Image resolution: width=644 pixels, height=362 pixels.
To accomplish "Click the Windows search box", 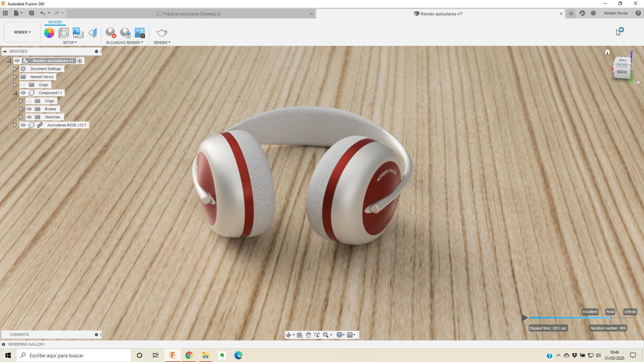I will click(74, 355).
